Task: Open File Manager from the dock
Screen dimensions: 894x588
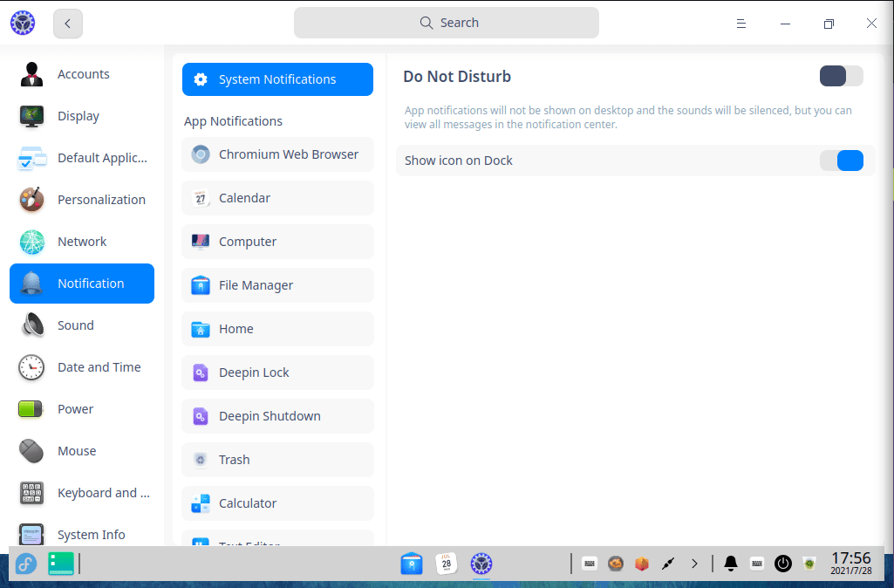Action: [x=412, y=564]
